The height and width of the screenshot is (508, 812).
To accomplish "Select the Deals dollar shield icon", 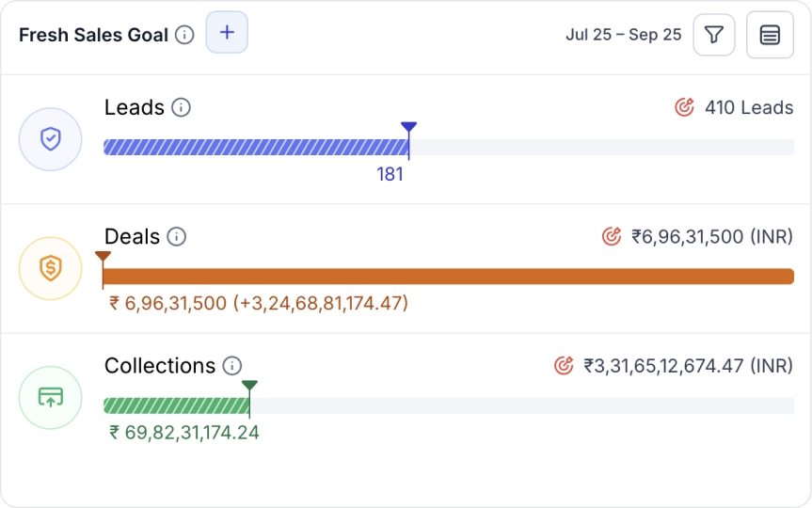I will pos(51,268).
